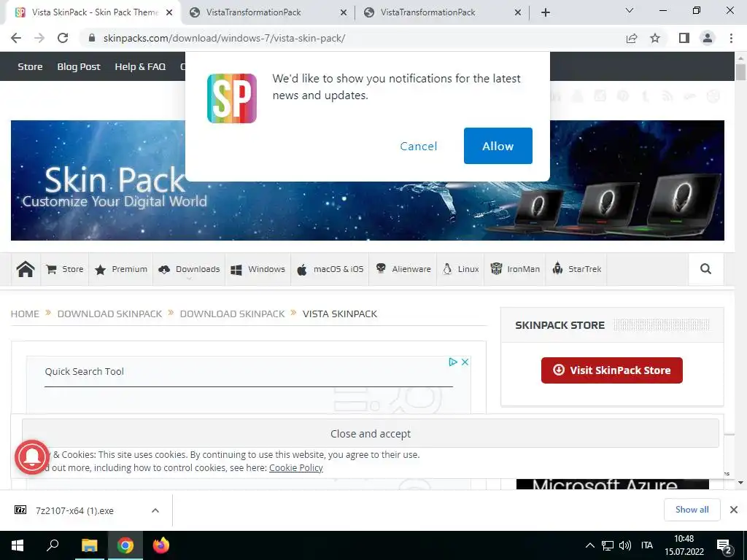747x560 pixels.
Task: Open the IronMan category
Action: (515, 269)
